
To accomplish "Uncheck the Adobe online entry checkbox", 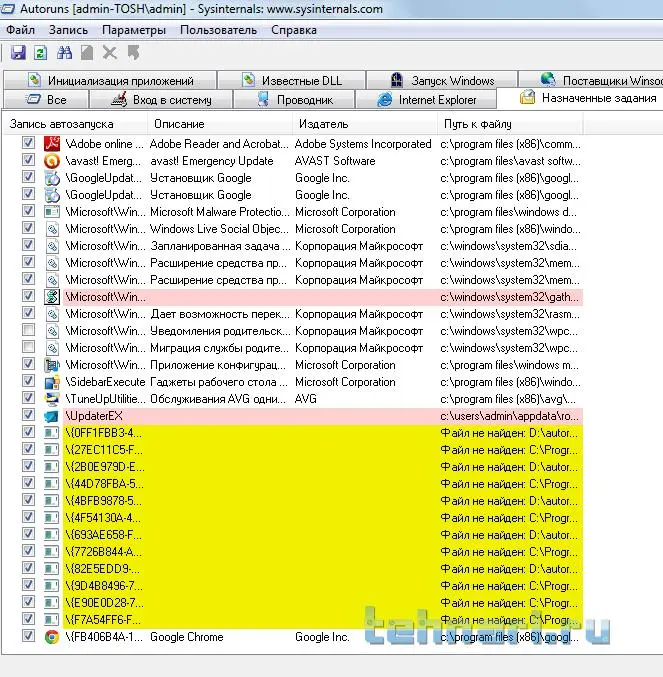I will [x=28, y=142].
